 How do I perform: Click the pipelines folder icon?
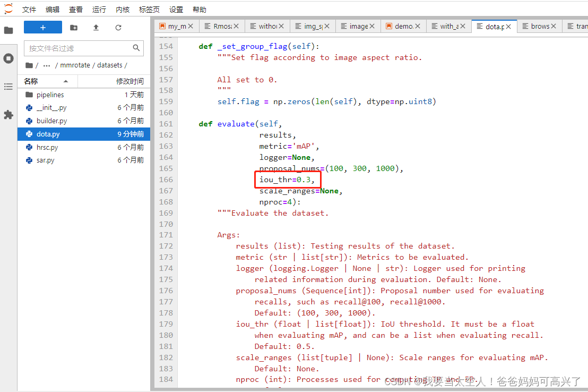pos(29,95)
